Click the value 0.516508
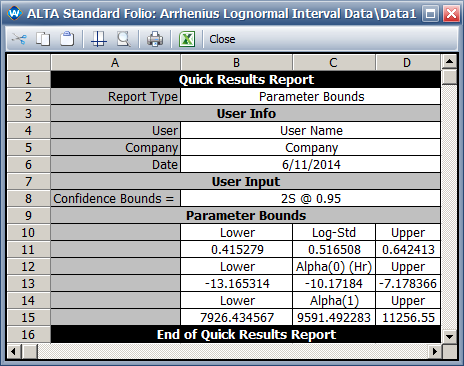Viewport: 464px width, 366px height. [x=334, y=250]
